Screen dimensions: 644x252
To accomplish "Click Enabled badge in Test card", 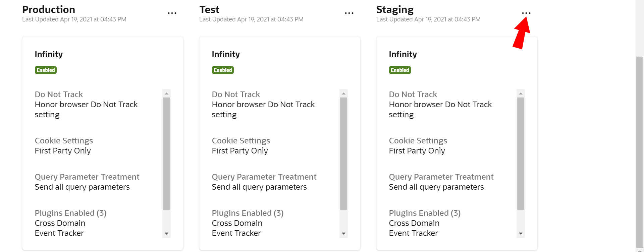I will (223, 70).
